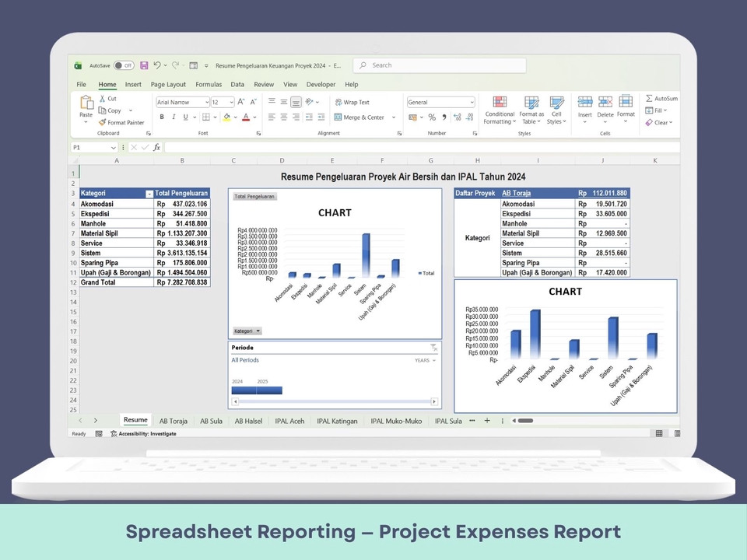The width and height of the screenshot is (747, 560).
Task: Click the Merge & Center button
Action: point(359,117)
